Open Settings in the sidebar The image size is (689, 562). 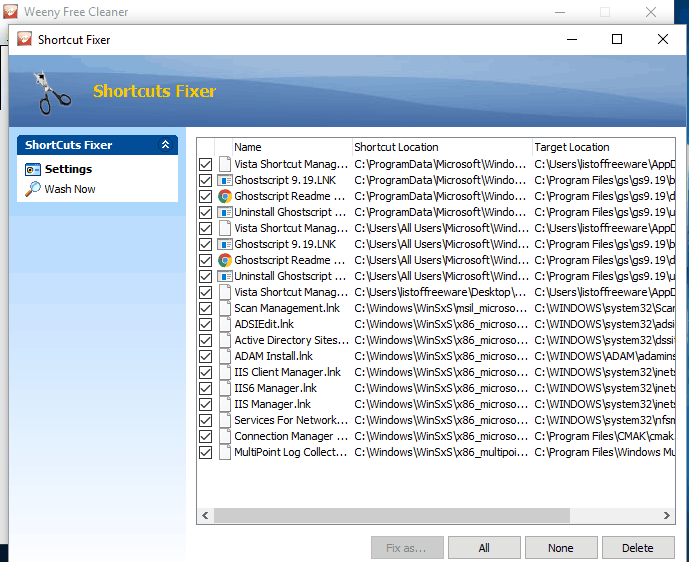point(68,169)
